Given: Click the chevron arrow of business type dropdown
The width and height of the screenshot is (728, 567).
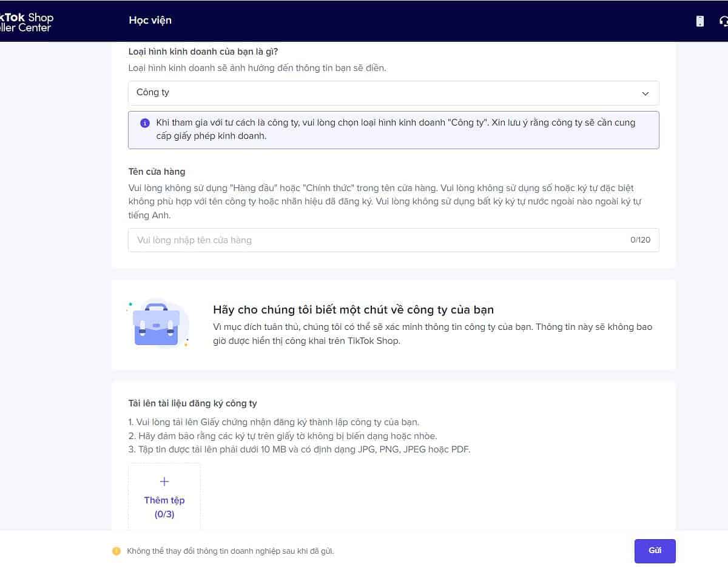Looking at the screenshot, I should [x=645, y=93].
